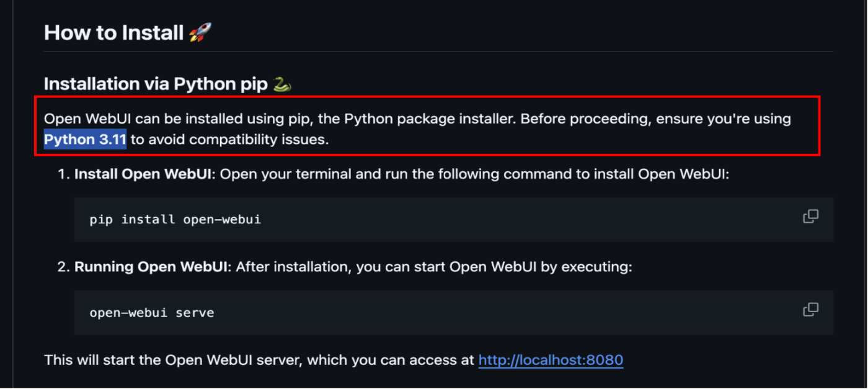Click the bold Running Open WebUI label

point(152,267)
